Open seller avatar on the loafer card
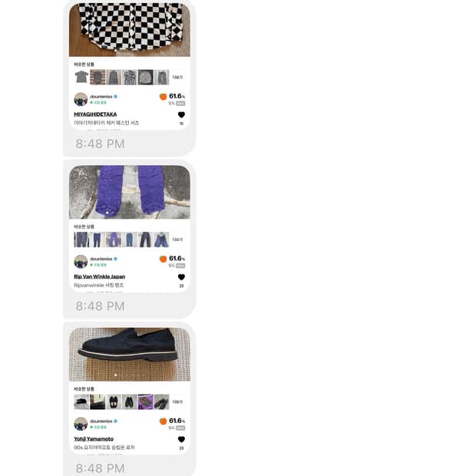This screenshot has height=476, width=476. click(x=81, y=424)
